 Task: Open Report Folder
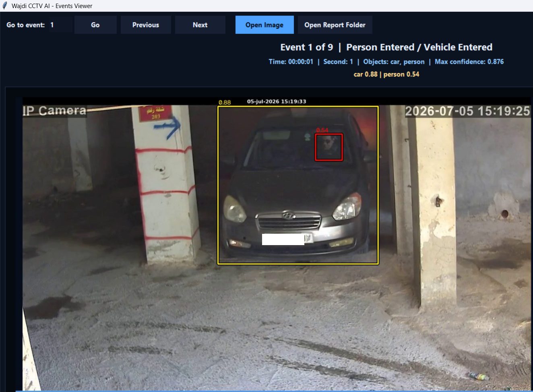tap(335, 25)
